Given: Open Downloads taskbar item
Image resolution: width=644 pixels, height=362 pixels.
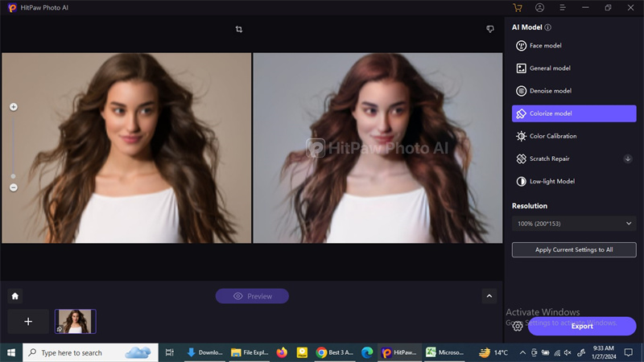Looking at the screenshot, I should (204, 352).
